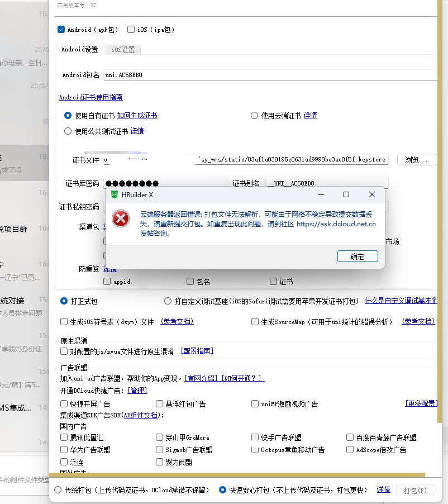Open the 如何生成证书 link
Viewport: 448px width, 504px height.
[x=137, y=116]
